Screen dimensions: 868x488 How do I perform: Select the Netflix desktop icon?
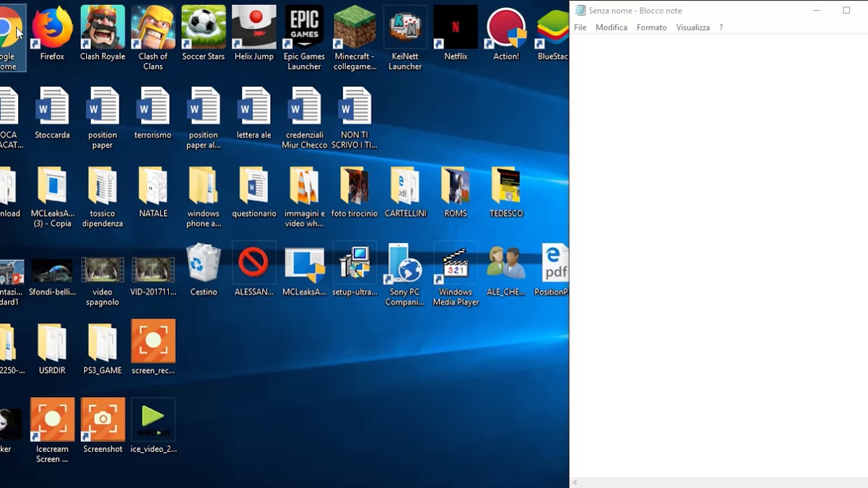point(456,33)
